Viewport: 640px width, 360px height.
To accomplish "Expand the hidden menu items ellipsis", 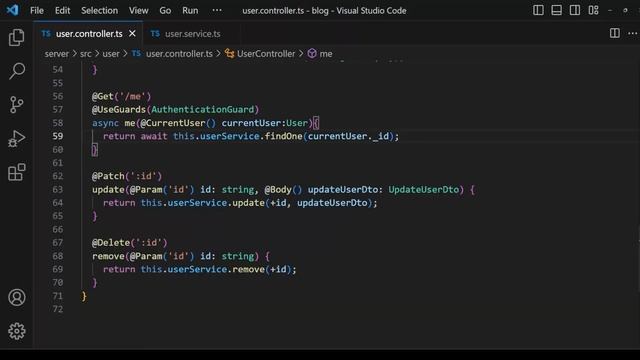I will (217, 11).
